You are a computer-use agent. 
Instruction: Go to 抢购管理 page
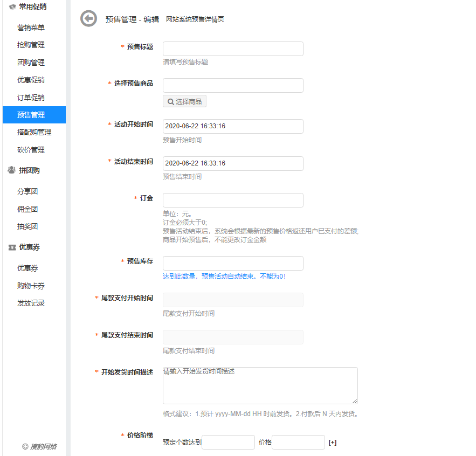click(x=31, y=45)
